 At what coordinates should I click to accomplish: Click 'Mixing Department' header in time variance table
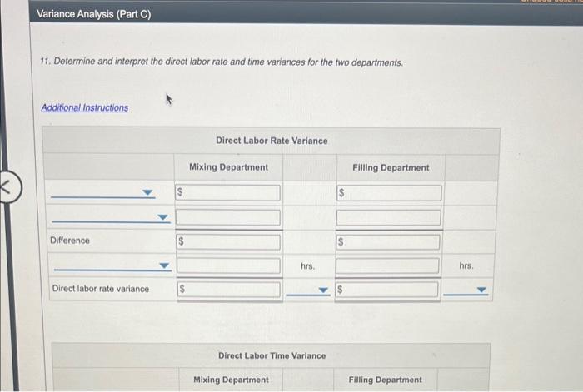[x=231, y=380]
